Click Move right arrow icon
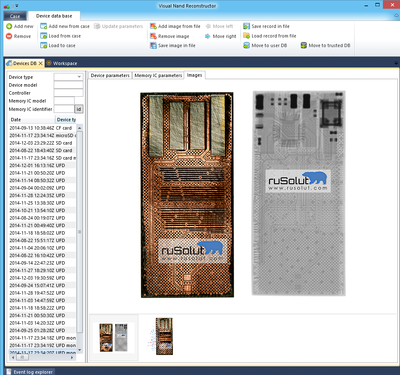 [207, 36]
